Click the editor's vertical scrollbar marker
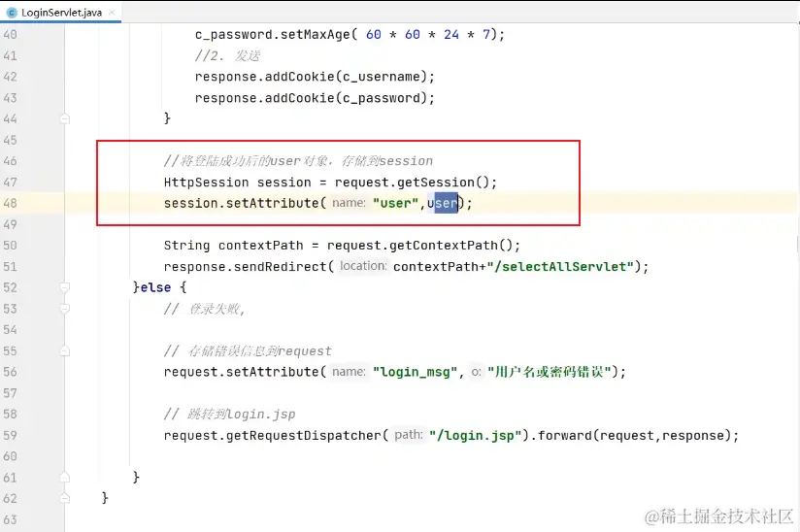This screenshot has height=532, width=800. pyautogui.click(x=798, y=244)
